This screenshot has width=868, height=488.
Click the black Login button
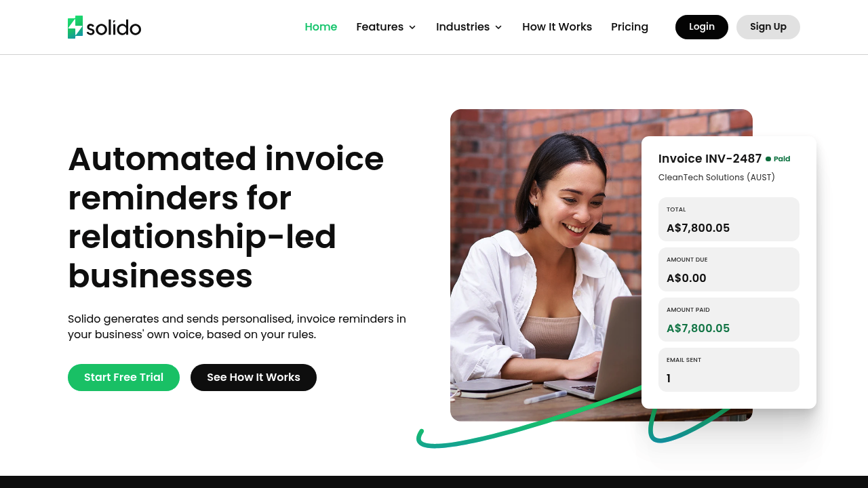[702, 27]
